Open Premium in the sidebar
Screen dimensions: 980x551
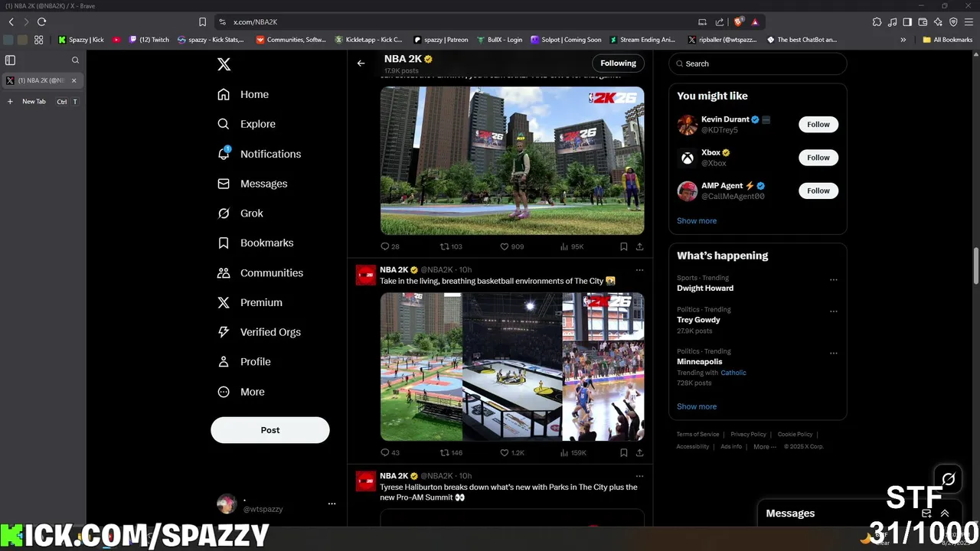click(x=250, y=302)
